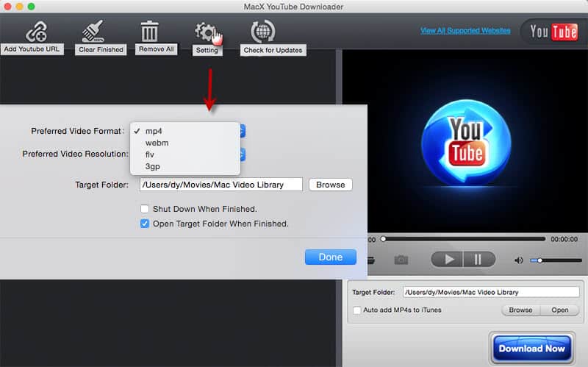This screenshot has height=367, width=588.
Task: Uncheck Open Target Folder When Finished
Action: click(145, 224)
